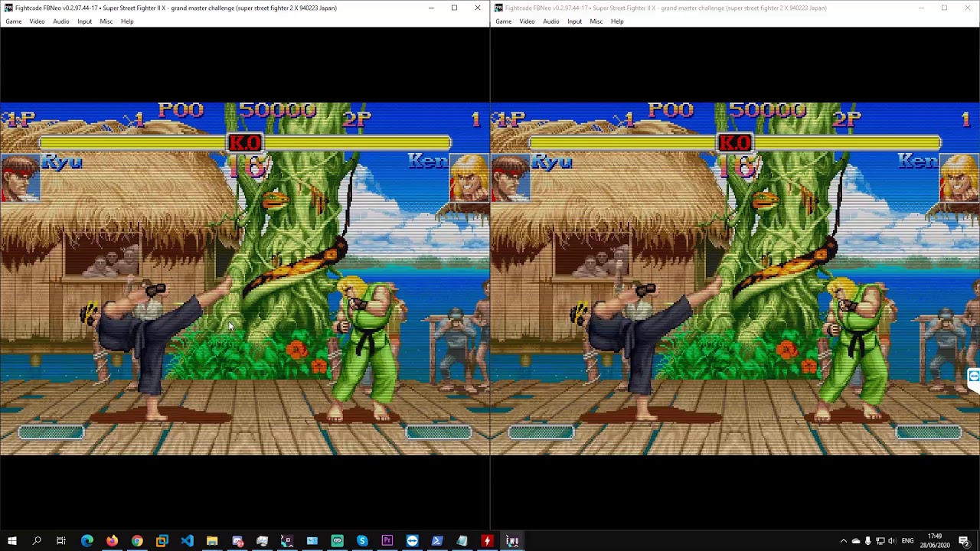This screenshot has height=551, width=980.
Task: Close the left Fightcade window
Action: (x=478, y=8)
